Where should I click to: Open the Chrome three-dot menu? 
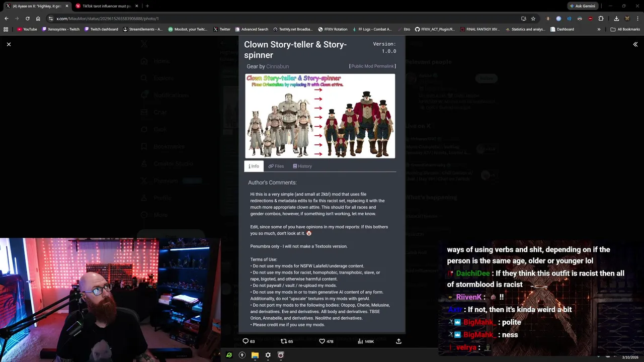click(x=637, y=19)
